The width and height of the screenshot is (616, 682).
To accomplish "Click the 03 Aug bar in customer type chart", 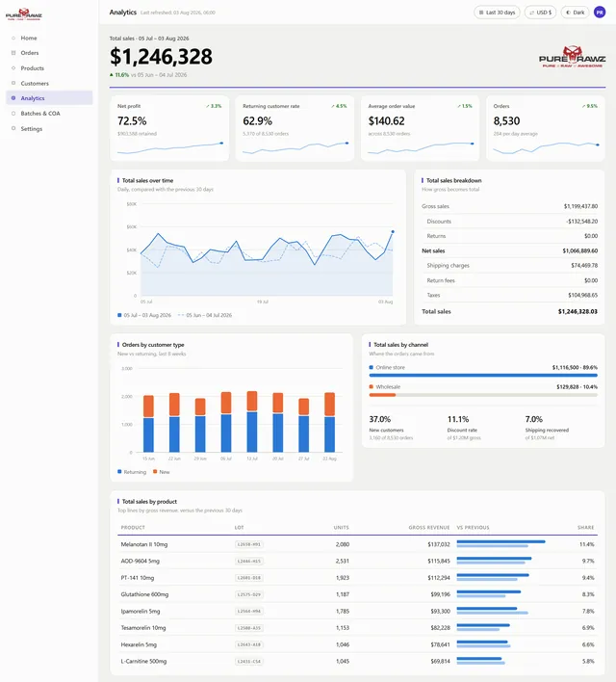I will [x=329, y=422].
